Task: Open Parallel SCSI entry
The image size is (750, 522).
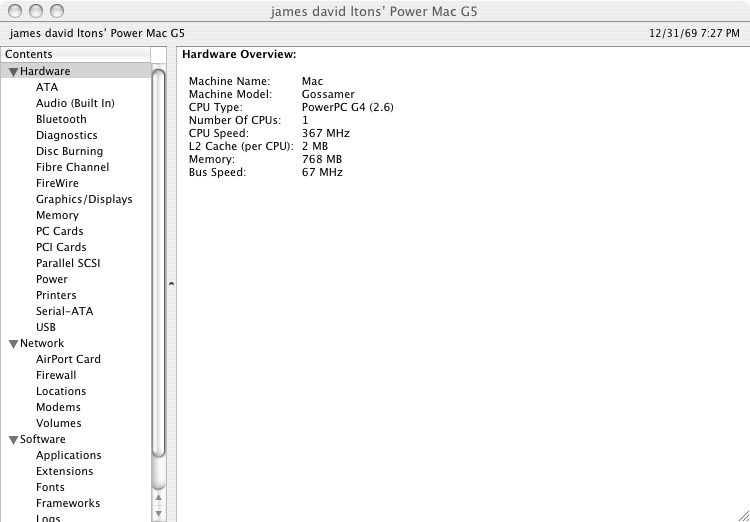Action: (x=68, y=263)
